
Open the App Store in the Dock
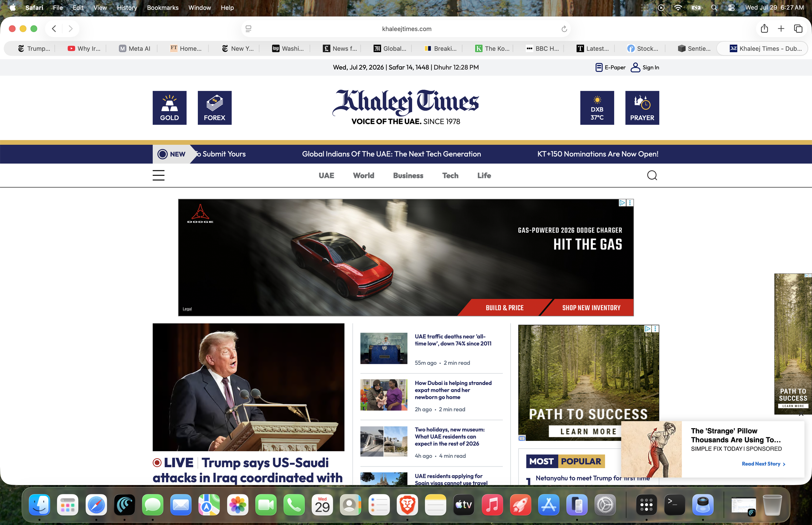point(549,505)
